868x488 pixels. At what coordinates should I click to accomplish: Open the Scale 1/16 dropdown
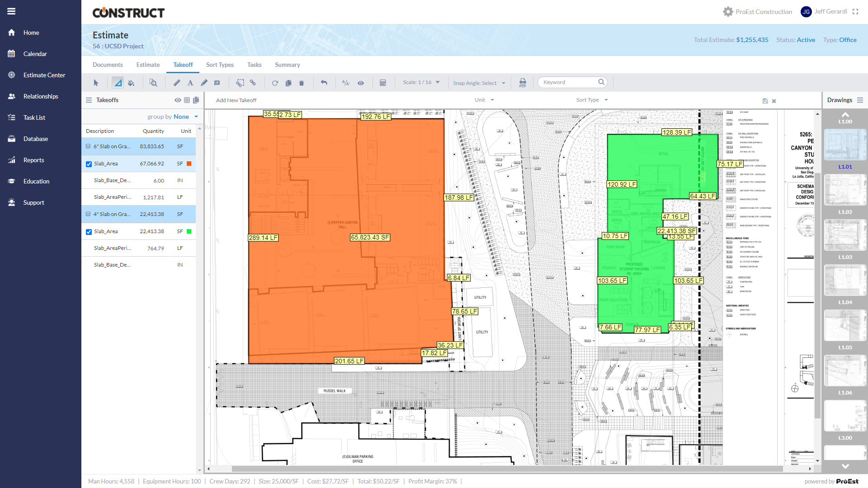pos(421,82)
